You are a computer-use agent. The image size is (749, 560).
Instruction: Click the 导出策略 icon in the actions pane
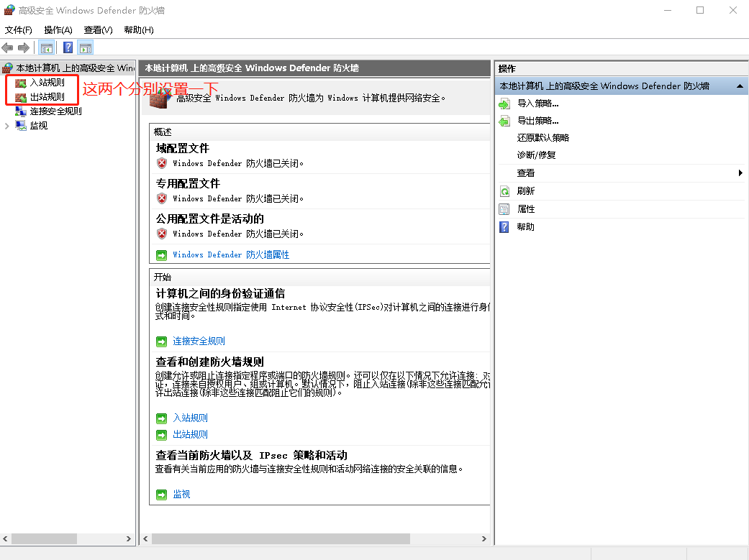click(x=504, y=121)
